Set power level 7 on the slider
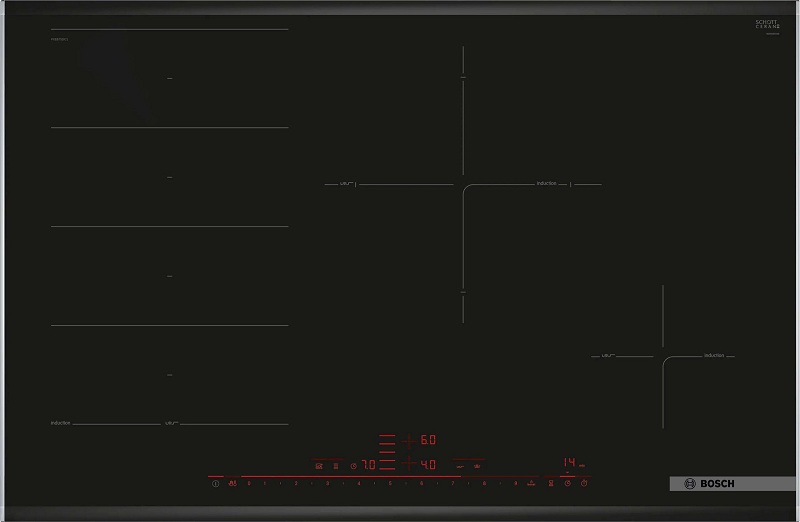Image resolution: width=800 pixels, height=522 pixels. click(453, 483)
